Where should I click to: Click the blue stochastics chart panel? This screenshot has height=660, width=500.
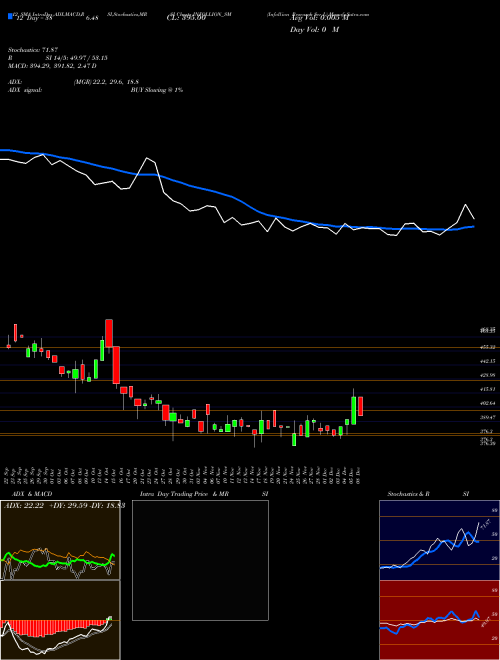[439, 540]
